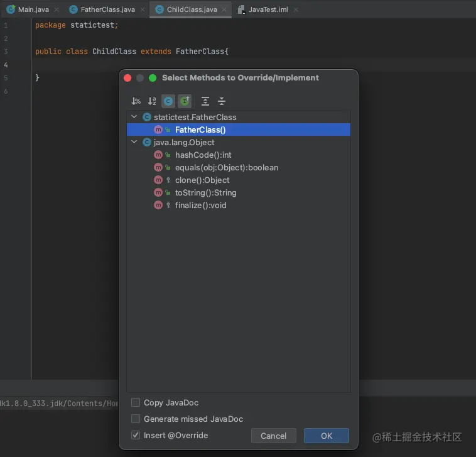Select the FatherClass() constructor row

click(238, 129)
